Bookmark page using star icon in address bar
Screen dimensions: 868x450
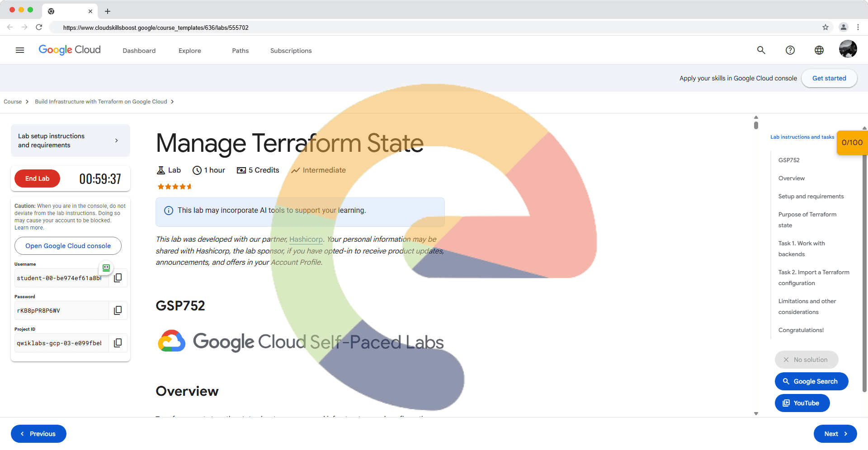pyautogui.click(x=826, y=27)
